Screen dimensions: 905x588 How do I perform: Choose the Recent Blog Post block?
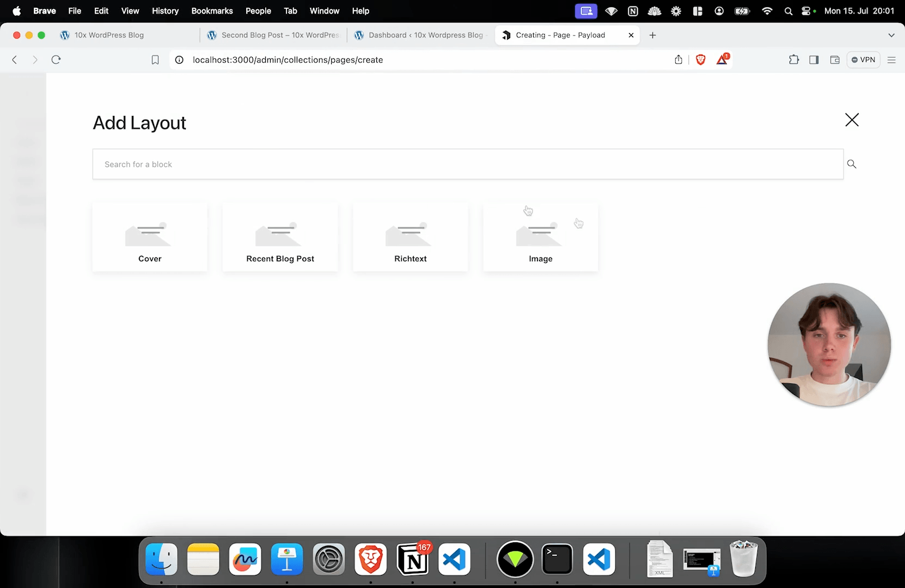pyautogui.click(x=280, y=237)
